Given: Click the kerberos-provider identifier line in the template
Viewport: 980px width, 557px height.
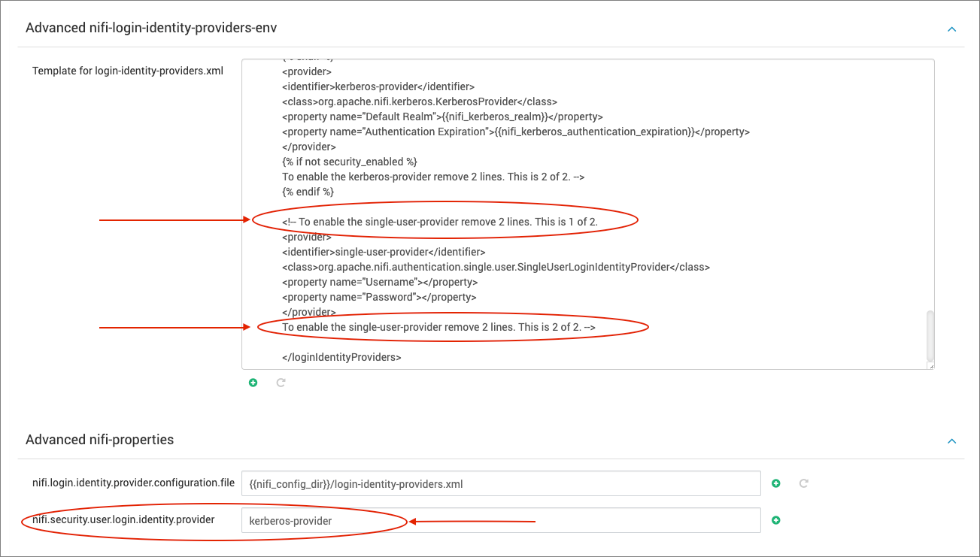Looking at the screenshot, I should pos(378,86).
